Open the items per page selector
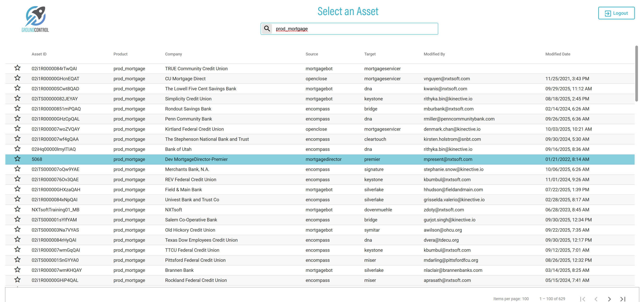644x302 pixels. [525, 299]
